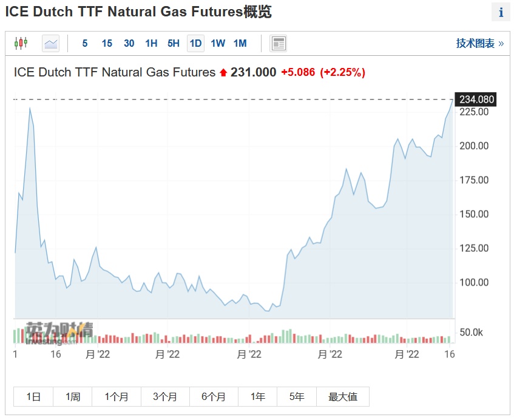514x420 pixels.
Task: Click the 234.080 price label on axis
Action: click(477, 100)
